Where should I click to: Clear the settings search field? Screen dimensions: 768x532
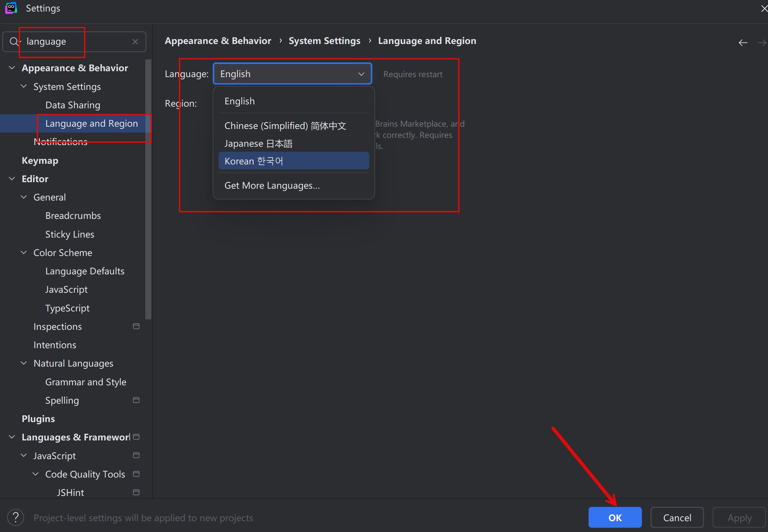pos(135,42)
